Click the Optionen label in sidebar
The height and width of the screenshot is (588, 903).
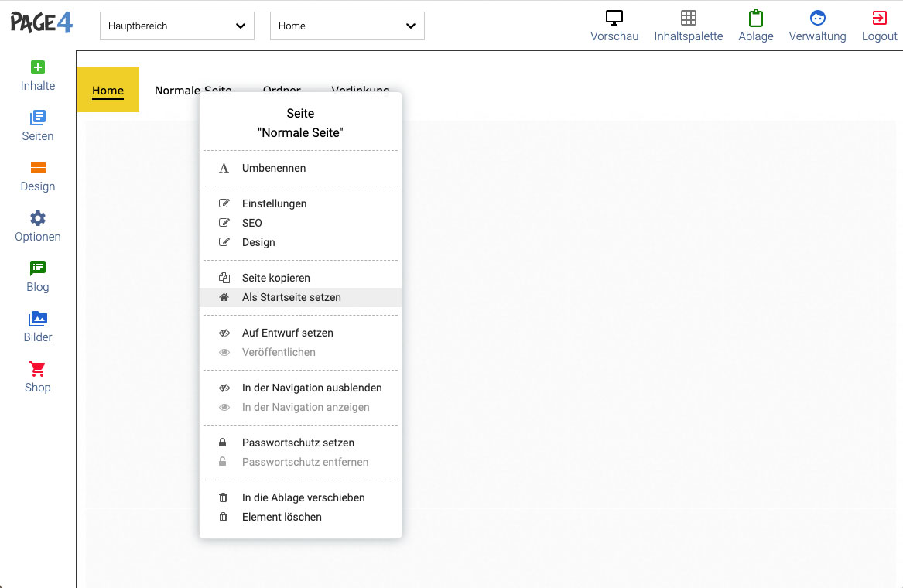tap(37, 237)
